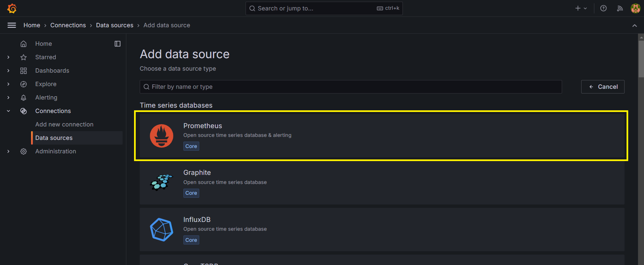Collapse the Connections section chevron

(x=8, y=111)
